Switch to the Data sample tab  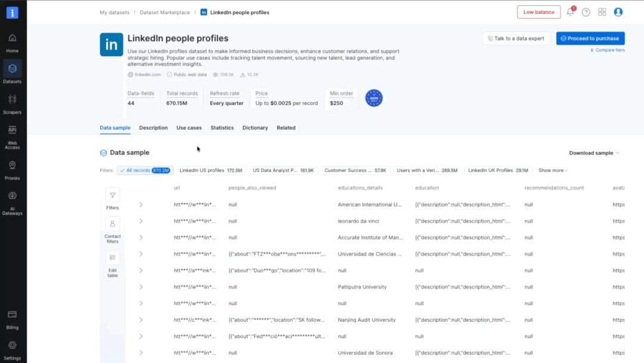pos(115,128)
